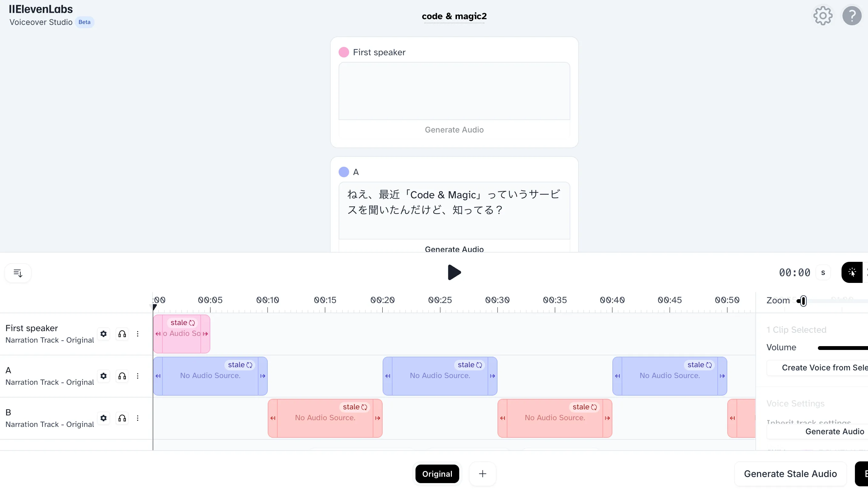Open settings gear in top header
Image resolution: width=868 pixels, height=493 pixels.
coord(823,16)
